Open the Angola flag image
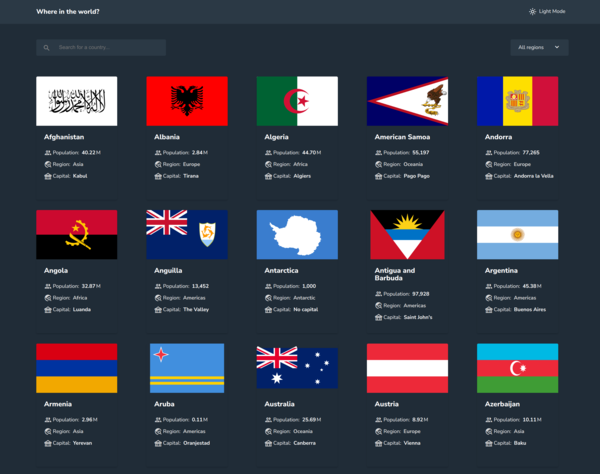600x474 pixels. point(77,235)
